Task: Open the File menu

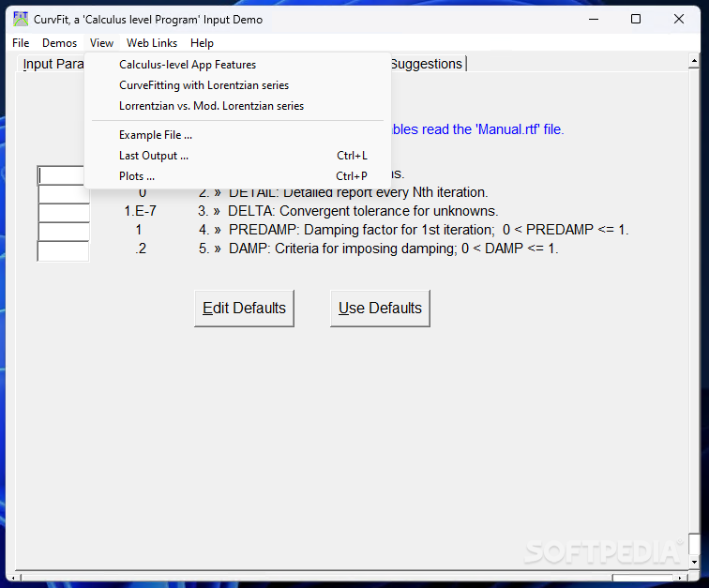Action: point(21,43)
